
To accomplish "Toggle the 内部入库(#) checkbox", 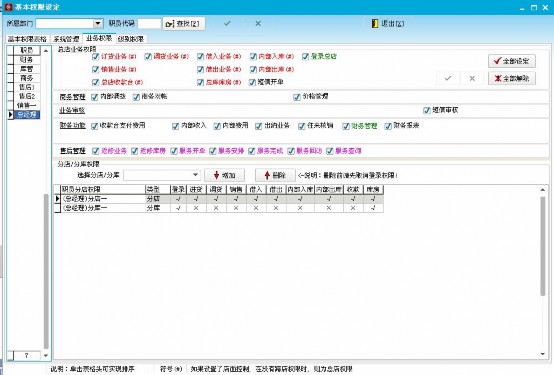I will click(253, 57).
